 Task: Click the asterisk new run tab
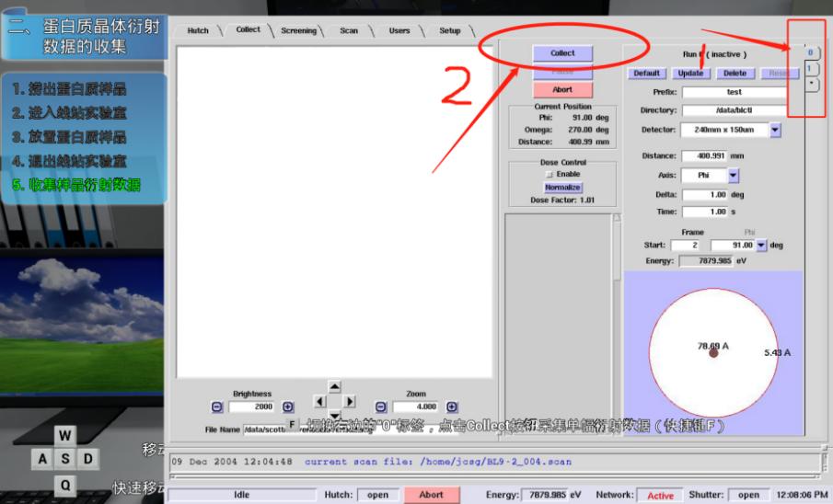(810, 85)
